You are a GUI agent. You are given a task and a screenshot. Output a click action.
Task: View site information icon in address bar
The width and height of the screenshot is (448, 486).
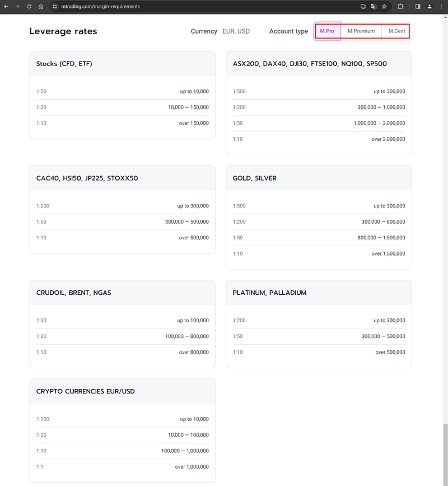pos(55,7)
